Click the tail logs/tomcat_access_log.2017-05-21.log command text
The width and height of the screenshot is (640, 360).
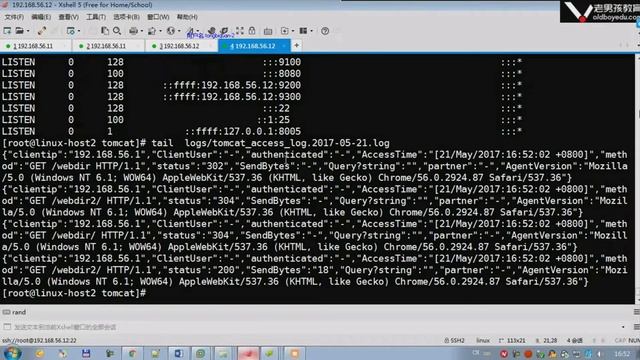click(270, 143)
